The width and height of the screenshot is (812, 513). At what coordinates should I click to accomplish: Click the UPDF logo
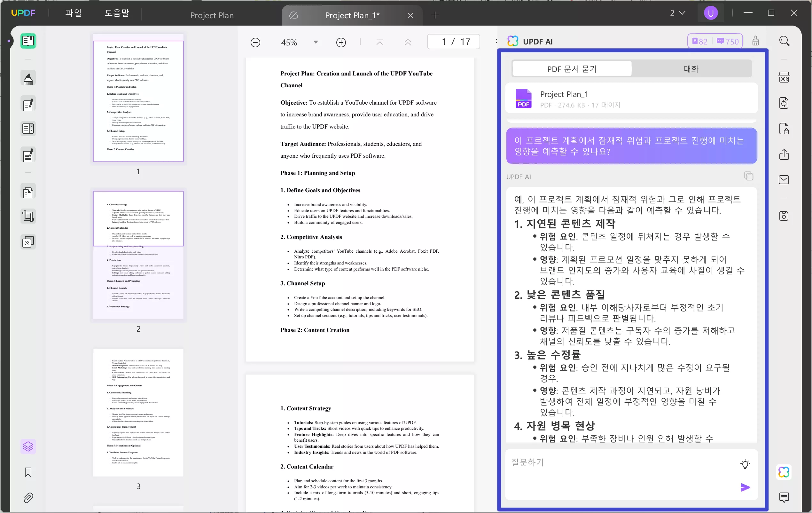23,13
